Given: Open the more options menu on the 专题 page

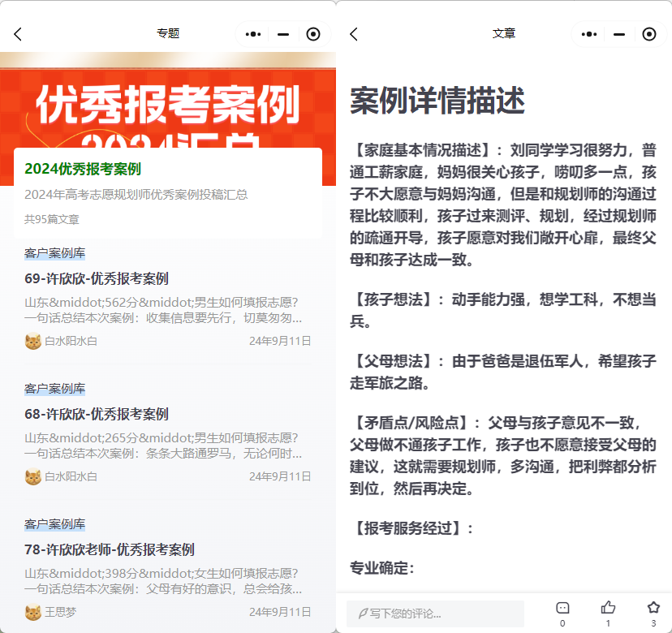Looking at the screenshot, I should 252,34.
